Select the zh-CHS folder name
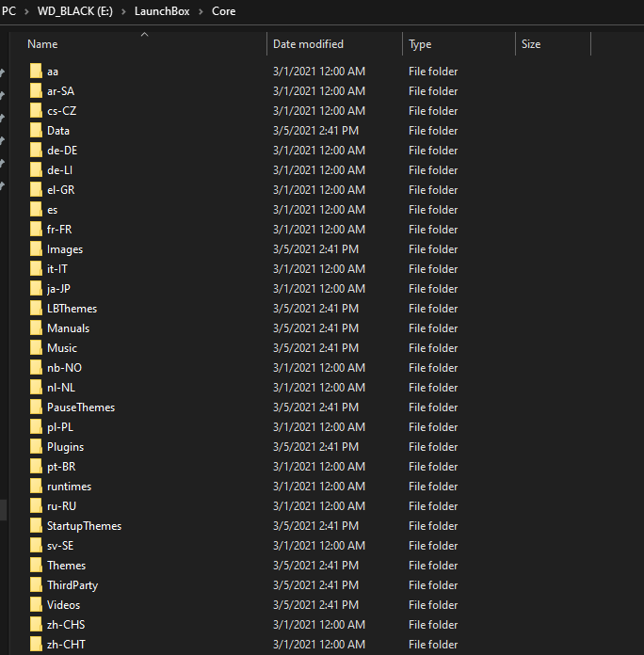The width and height of the screenshot is (644, 655). click(66, 625)
